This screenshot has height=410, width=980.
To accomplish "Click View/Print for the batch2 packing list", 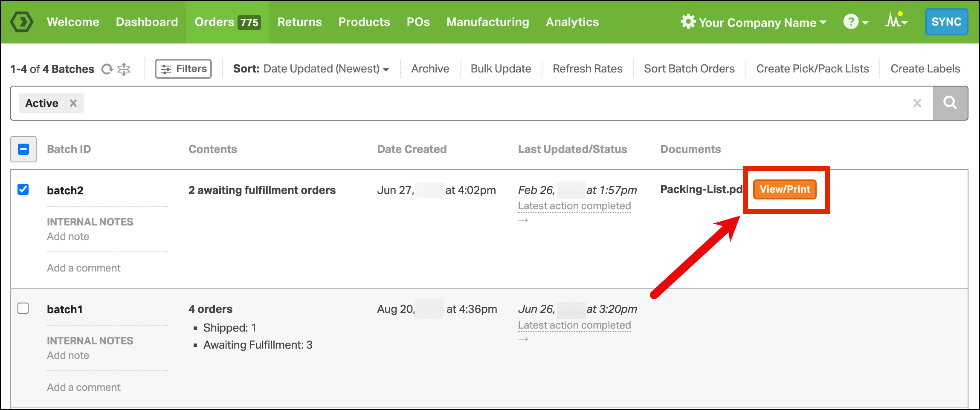I will click(x=785, y=189).
